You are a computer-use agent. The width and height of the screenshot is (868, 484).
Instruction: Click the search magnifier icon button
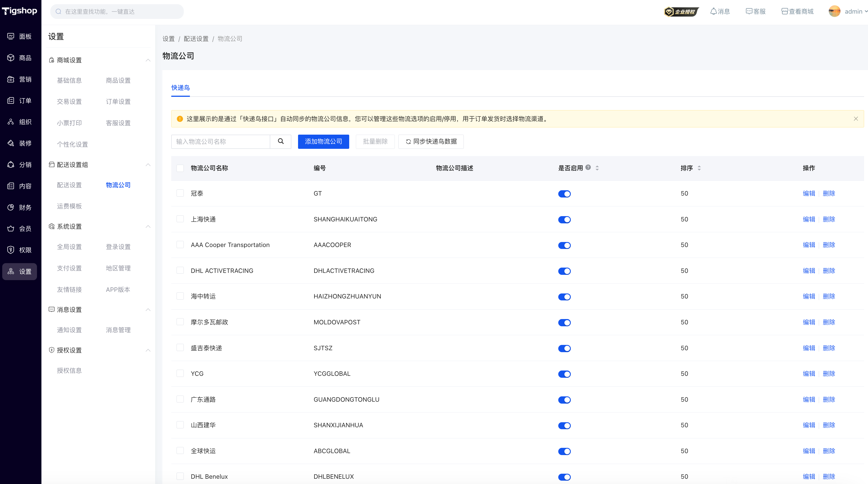click(x=280, y=142)
